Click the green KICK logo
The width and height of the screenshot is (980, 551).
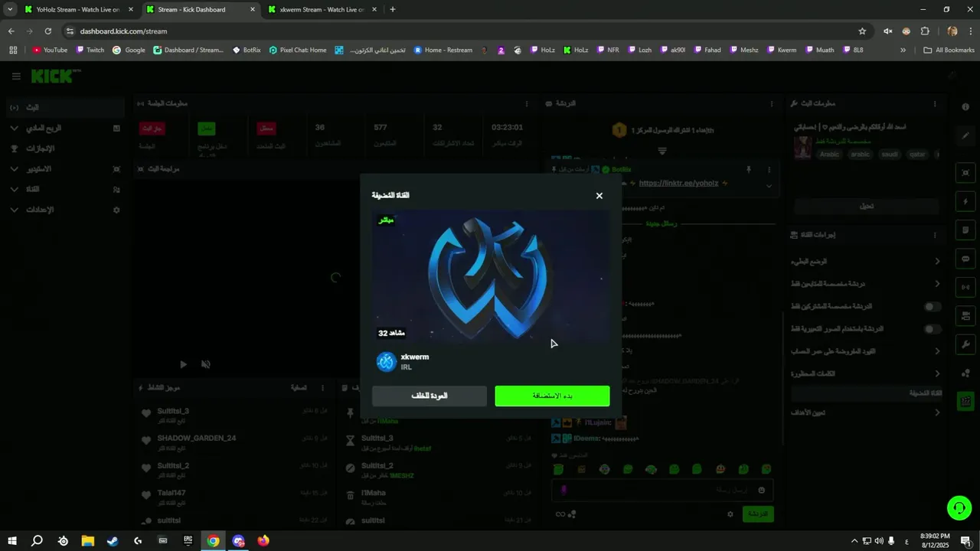point(55,77)
